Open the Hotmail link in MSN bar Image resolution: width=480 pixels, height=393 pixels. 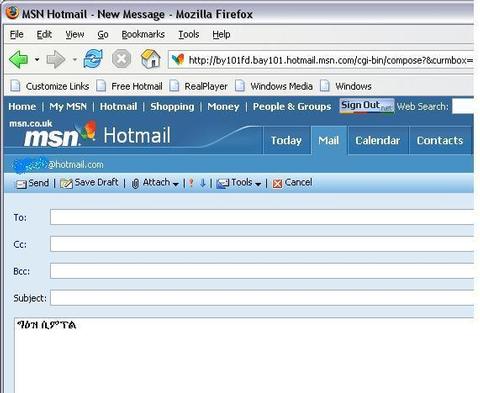118,106
